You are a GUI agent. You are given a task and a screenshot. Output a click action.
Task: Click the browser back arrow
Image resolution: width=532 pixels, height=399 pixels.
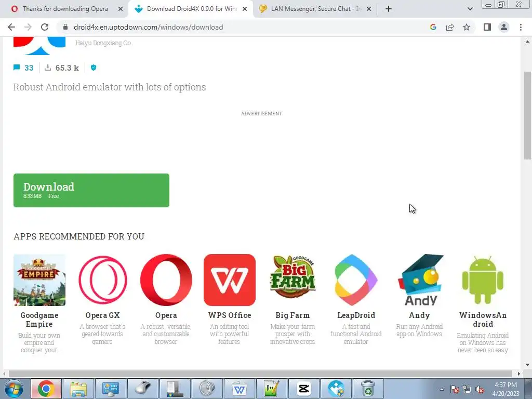point(11,27)
